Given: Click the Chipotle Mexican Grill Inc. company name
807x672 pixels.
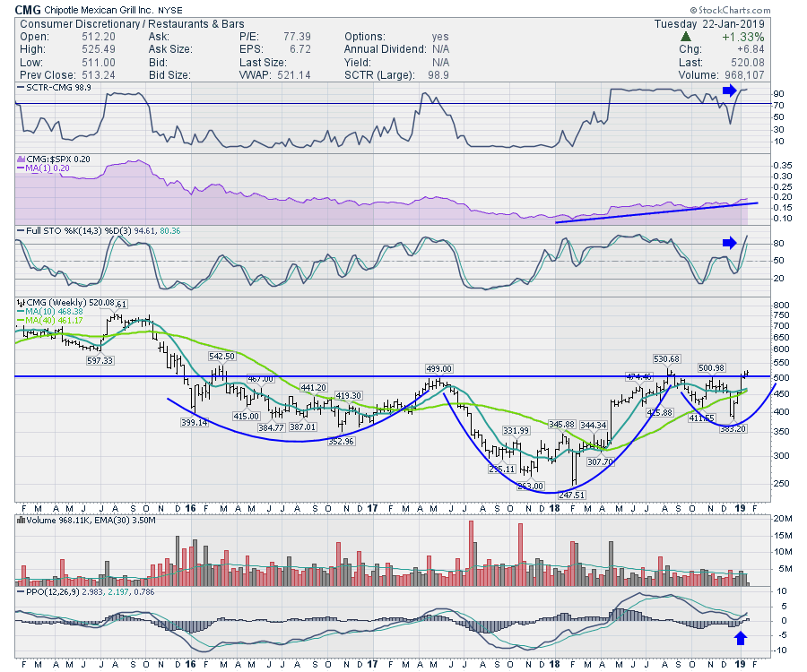Looking at the screenshot, I should [99, 10].
